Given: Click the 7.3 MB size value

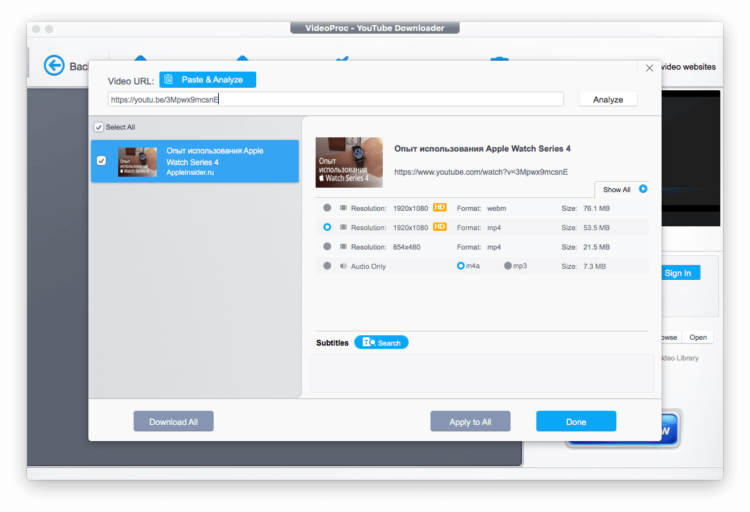Looking at the screenshot, I should tap(594, 266).
